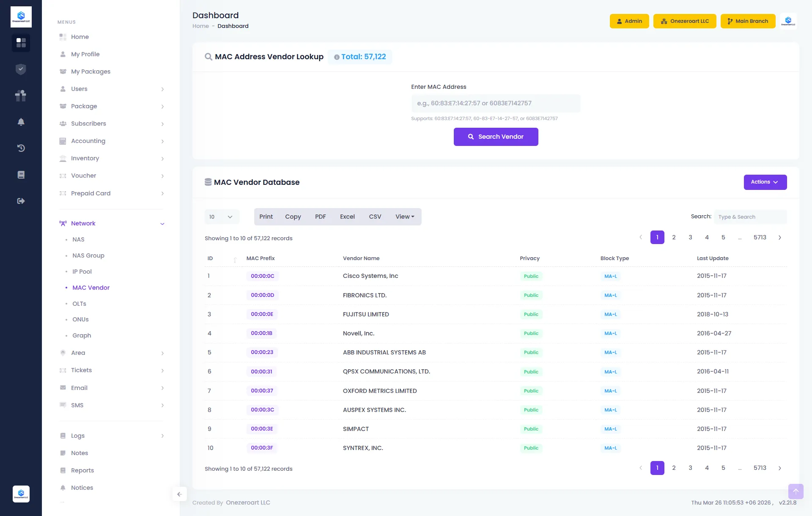Click the Search Vendor button
This screenshot has width=812, height=516.
(x=496, y=137)
